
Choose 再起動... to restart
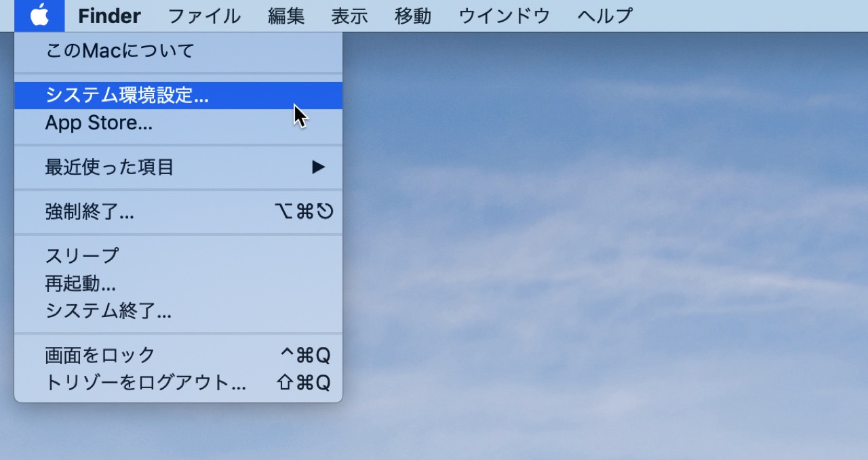point(178,284)
